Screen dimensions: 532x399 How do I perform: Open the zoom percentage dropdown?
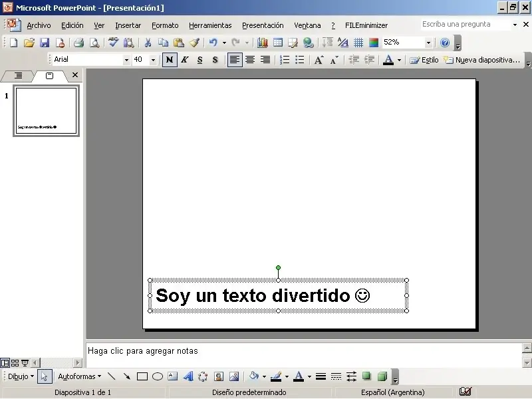coord(430,43)
